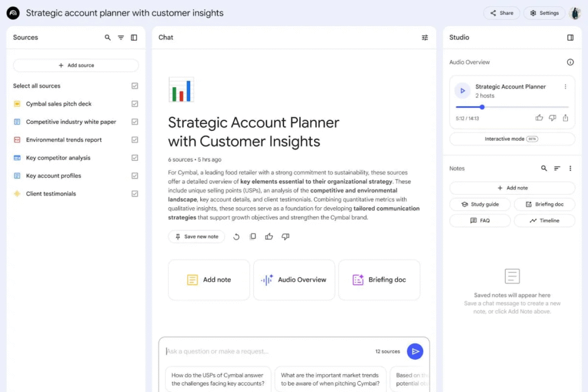Click the Audio Overview info icon
This screenshot has width=588, height=392.
click(x=570, y=62)
